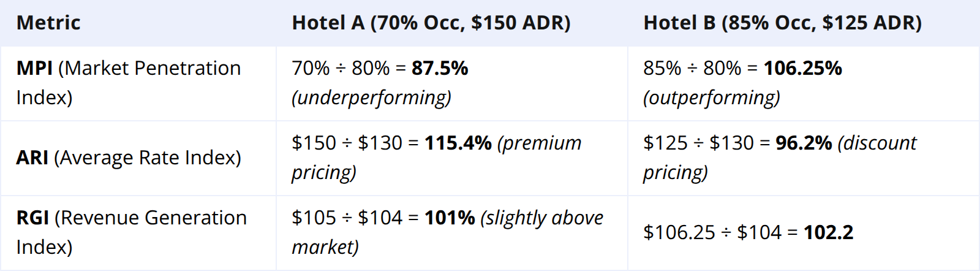This screenshot has height=271, width=980.
Task: Click the bold 87.5% value
Action: (x=440, y=68)
